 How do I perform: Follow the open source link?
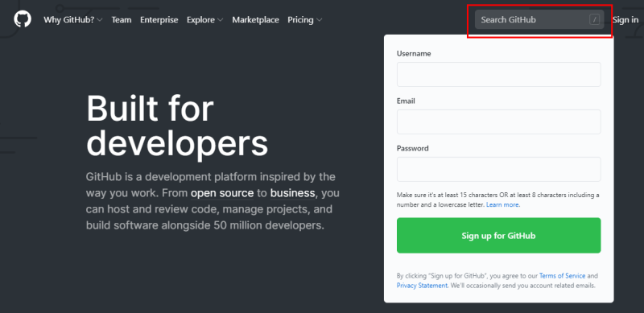(222, 193)
